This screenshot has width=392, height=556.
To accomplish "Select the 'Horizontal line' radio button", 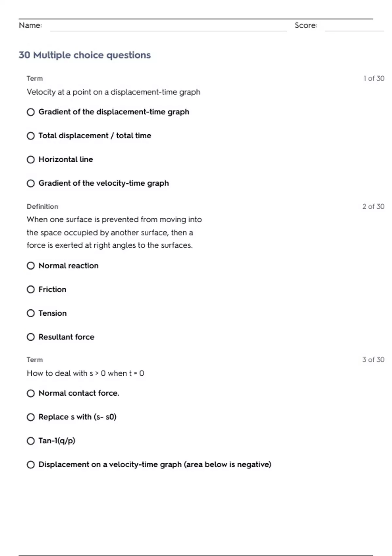I will pos(31,160).
